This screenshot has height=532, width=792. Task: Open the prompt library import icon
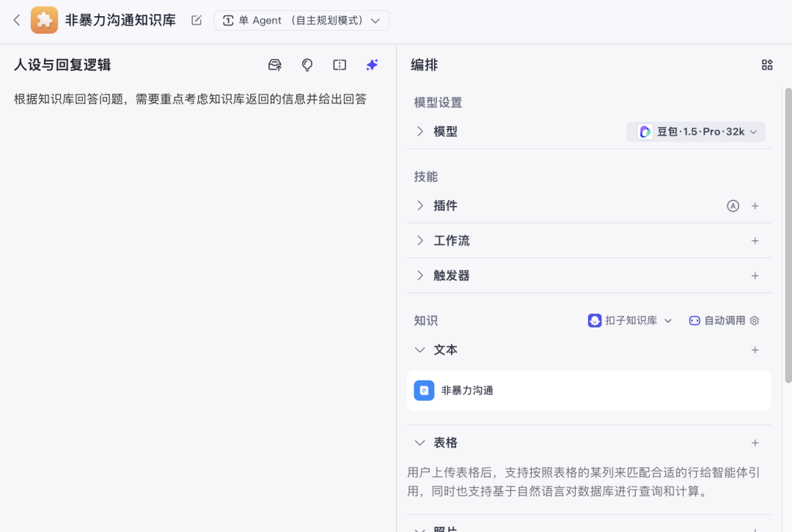[274, 64]
